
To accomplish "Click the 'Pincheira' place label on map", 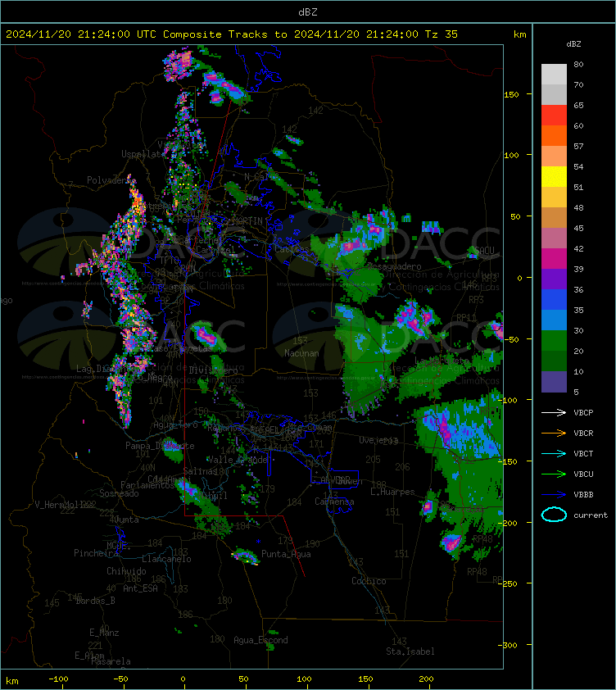I will click(96, 552).
